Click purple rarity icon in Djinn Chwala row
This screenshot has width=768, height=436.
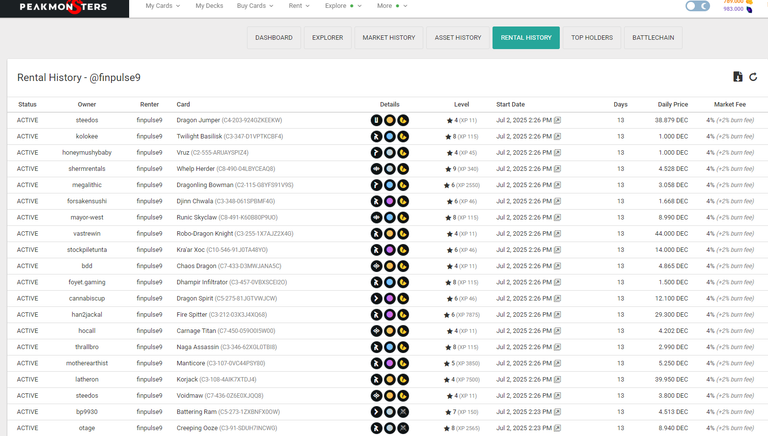[x=390, y=201]
